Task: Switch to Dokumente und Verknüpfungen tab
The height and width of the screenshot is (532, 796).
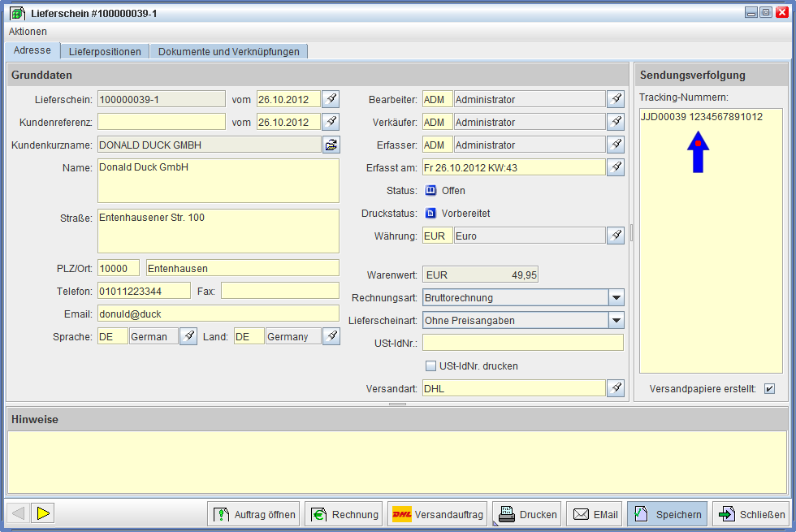Action: tap(228, 51)
